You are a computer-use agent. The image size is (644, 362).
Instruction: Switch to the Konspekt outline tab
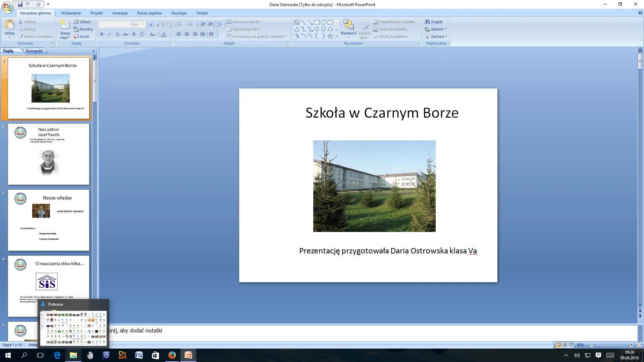click(34, 51)
